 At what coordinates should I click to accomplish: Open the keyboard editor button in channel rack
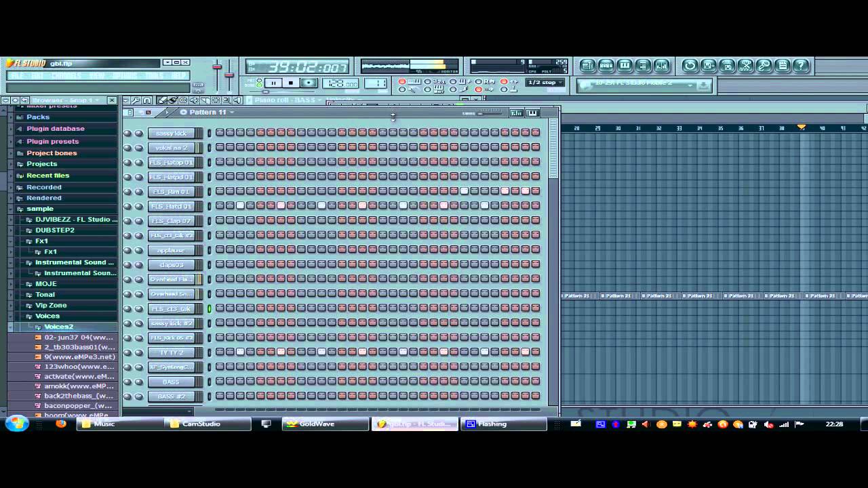532,113
